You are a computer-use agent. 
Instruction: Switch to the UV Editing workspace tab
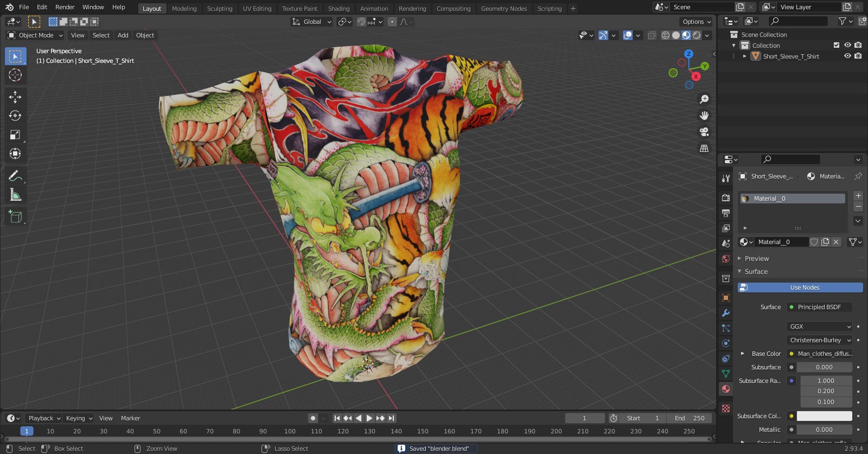(x=257, y=9)
